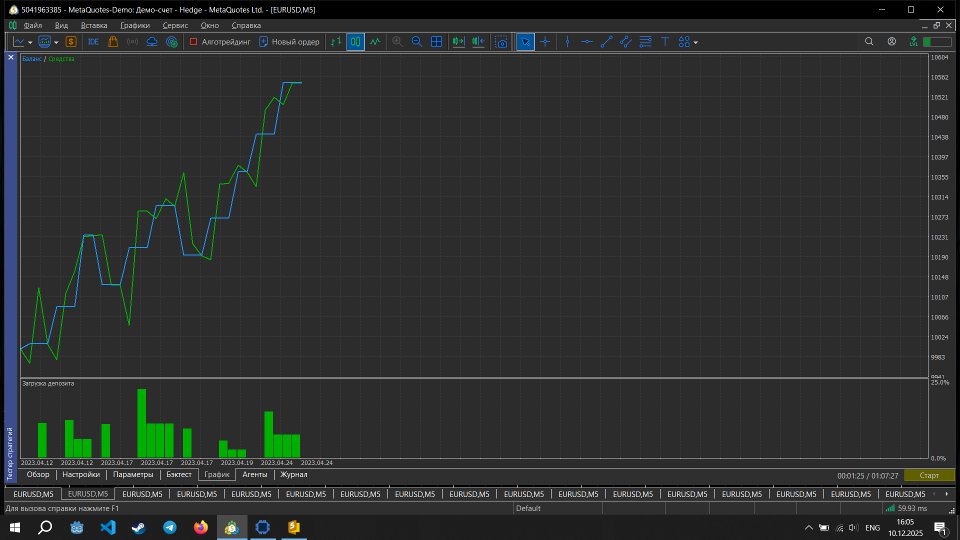This screenshot has width=960, height=540.
Task: Click the ENG language indicator
Action: coord(872,528)
